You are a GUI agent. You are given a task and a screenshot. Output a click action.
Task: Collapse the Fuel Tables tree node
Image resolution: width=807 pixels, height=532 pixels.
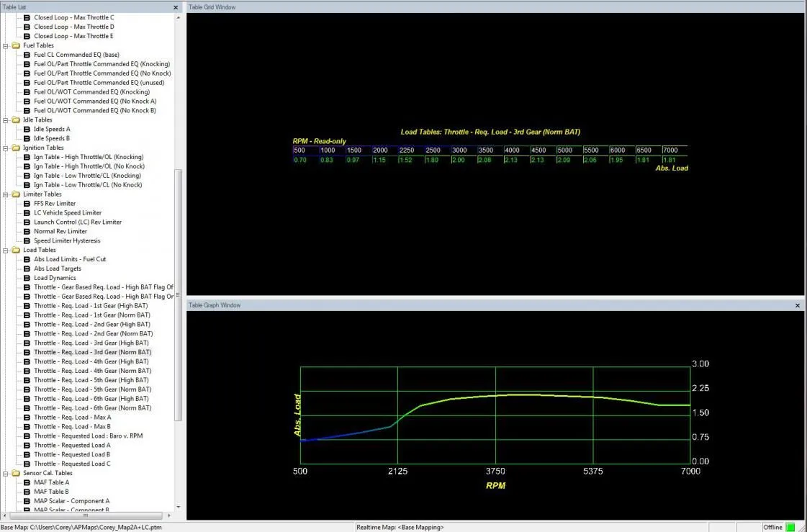[x=6, y=45]
